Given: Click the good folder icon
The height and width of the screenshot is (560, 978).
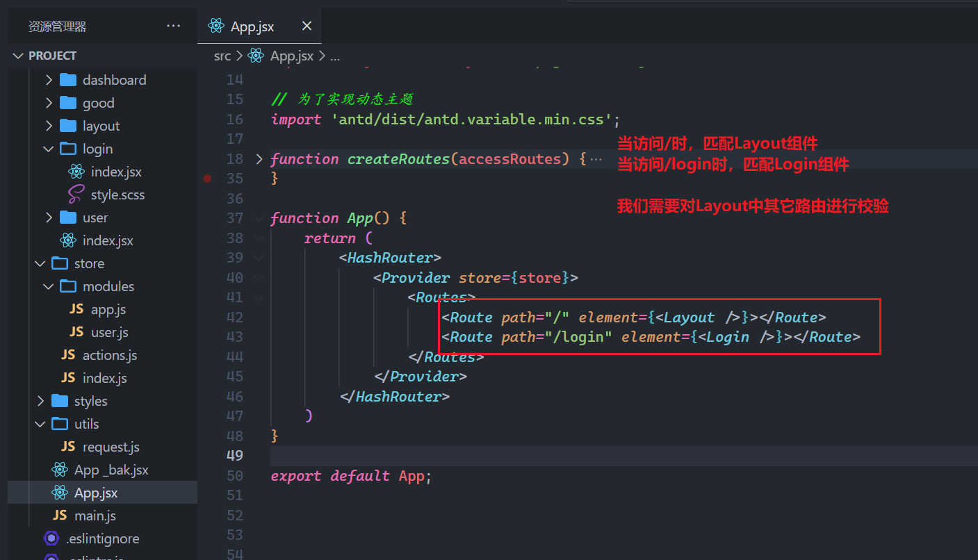Looking at the screenshot, I should pos(68,103).
